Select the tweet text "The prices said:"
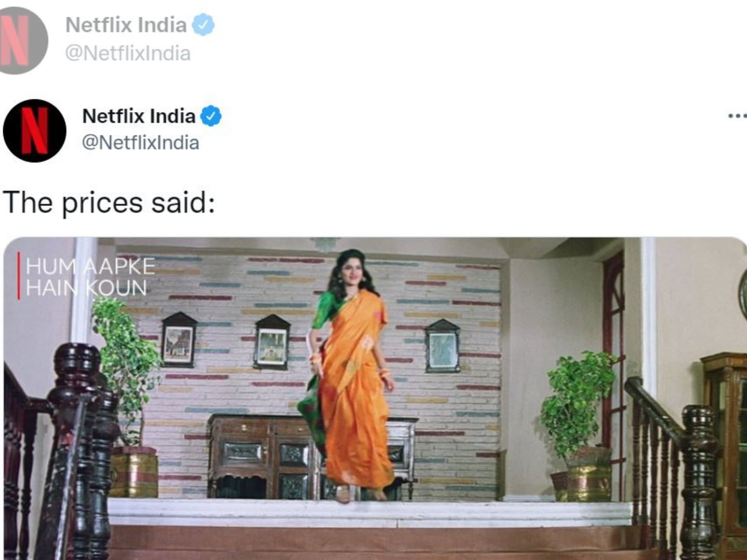This screenshot has width=747, height=560. pyautogui.click(x=109, y=203)
